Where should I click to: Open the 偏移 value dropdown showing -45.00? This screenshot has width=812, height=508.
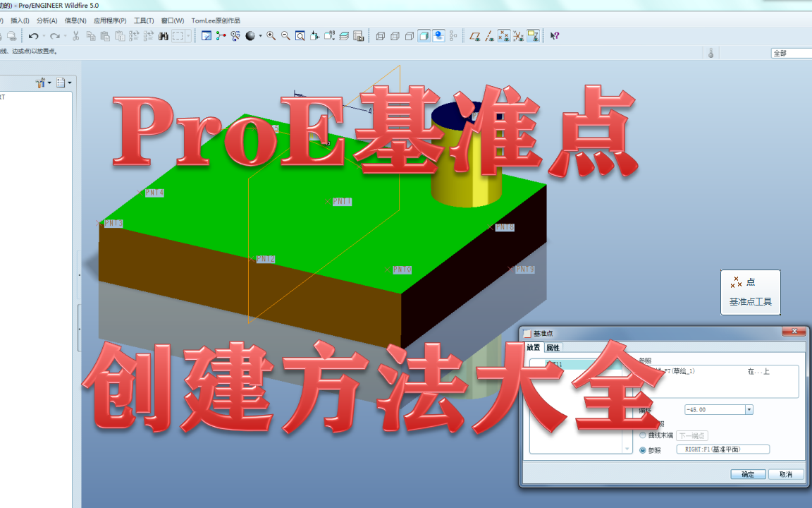749,409
